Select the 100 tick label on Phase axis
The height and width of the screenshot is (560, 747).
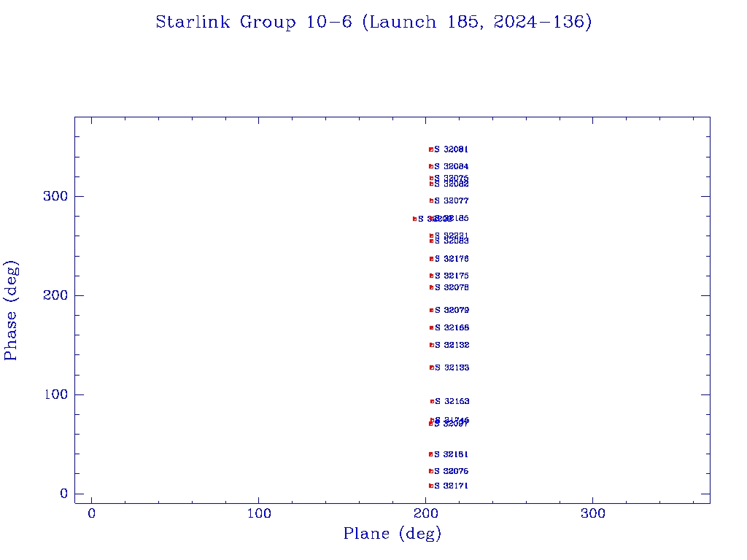55,394
